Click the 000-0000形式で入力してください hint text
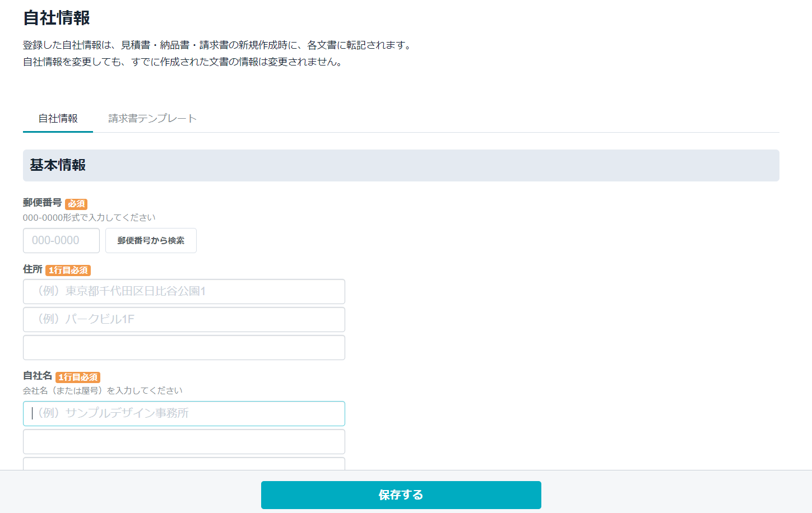This screenshot has height=513, width=812. 89,217
